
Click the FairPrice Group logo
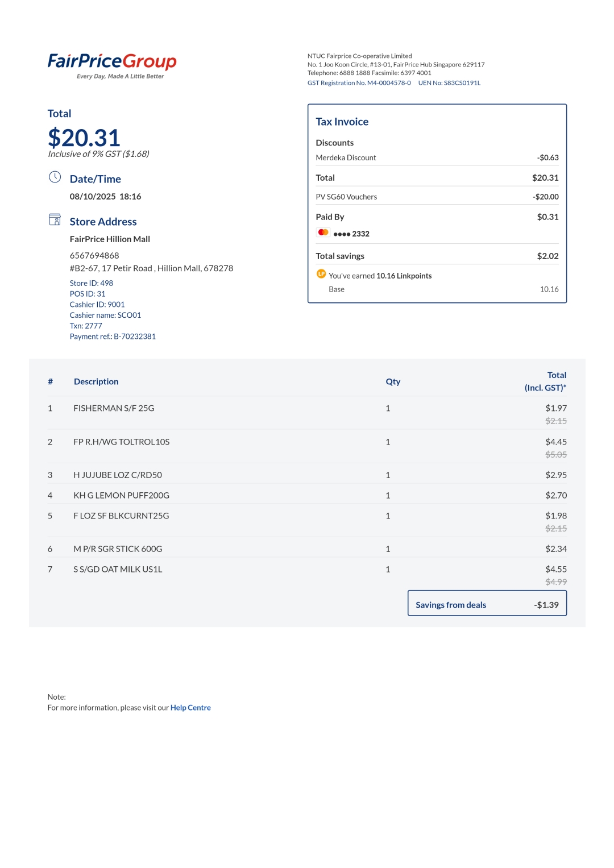pos(112,65)
